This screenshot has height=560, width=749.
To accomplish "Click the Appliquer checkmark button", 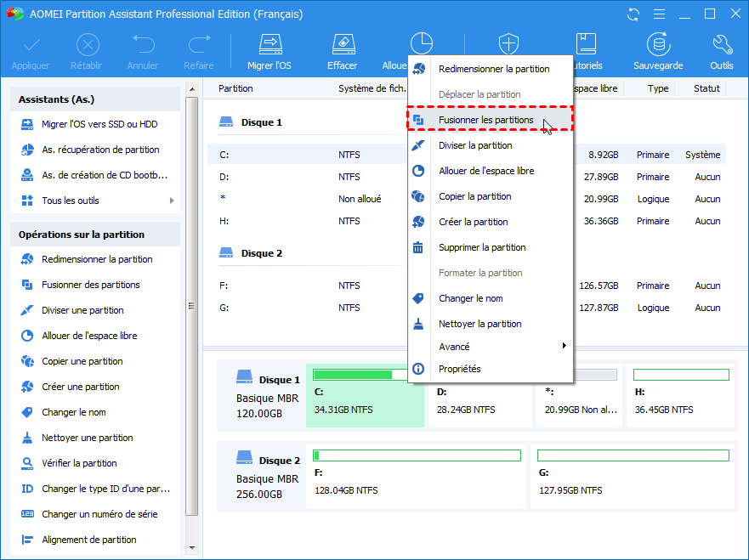I will [31, 52].
